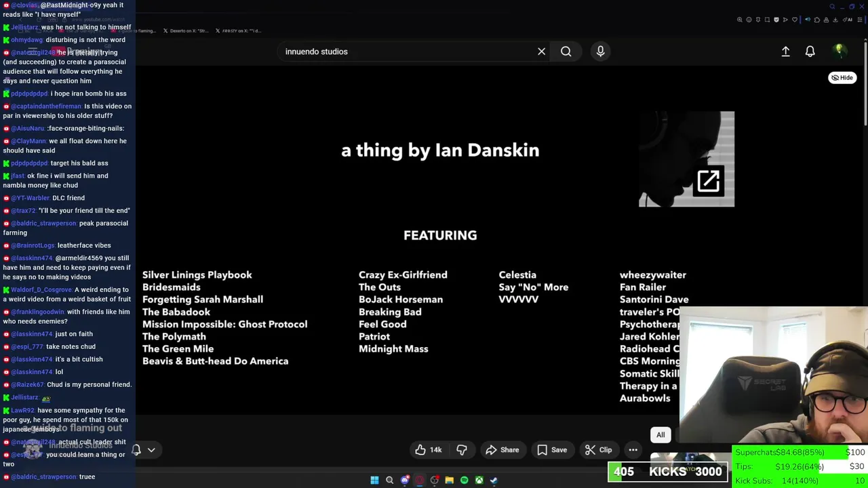Click 'Breaking Bad' credit text

point(390,312)
